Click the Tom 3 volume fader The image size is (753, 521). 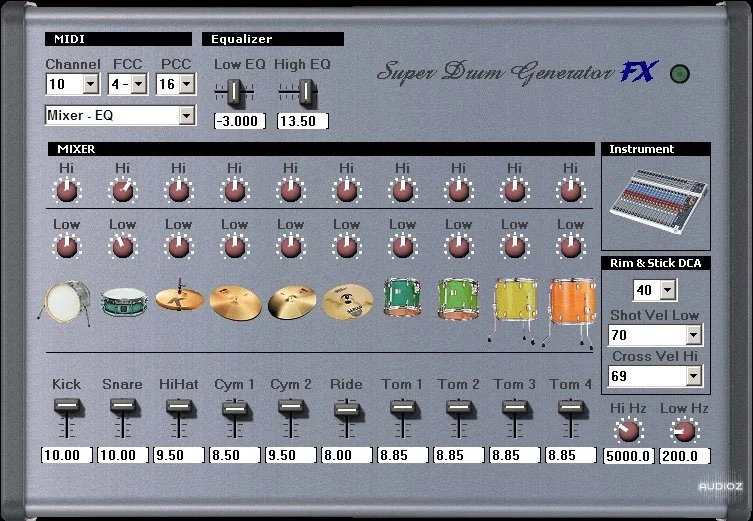tap(515, 407)
